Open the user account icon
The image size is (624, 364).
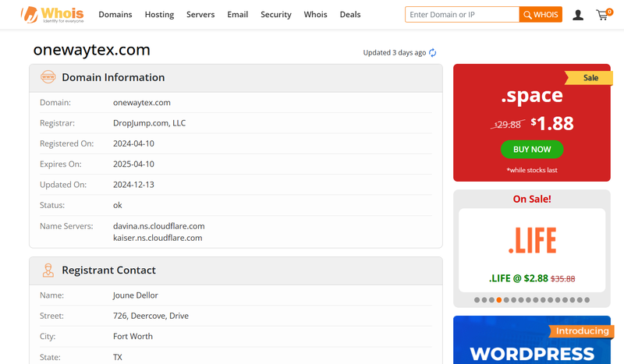click(578, 15)
